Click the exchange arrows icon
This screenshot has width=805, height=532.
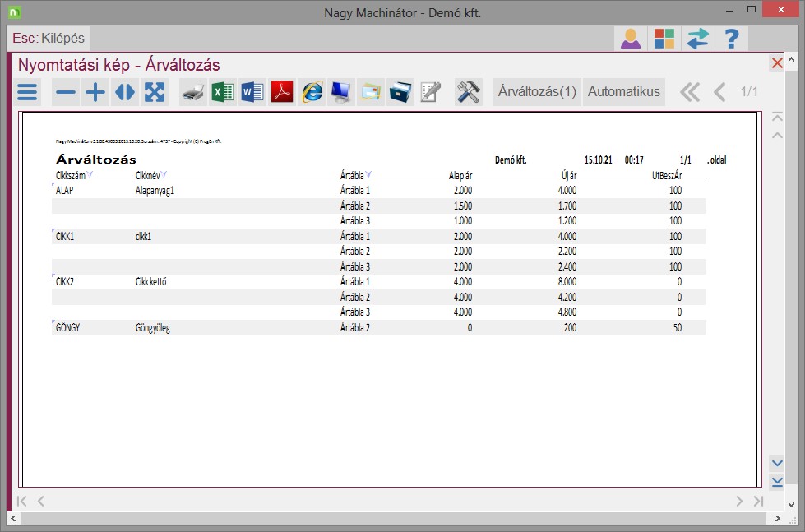tap(698, 39)
